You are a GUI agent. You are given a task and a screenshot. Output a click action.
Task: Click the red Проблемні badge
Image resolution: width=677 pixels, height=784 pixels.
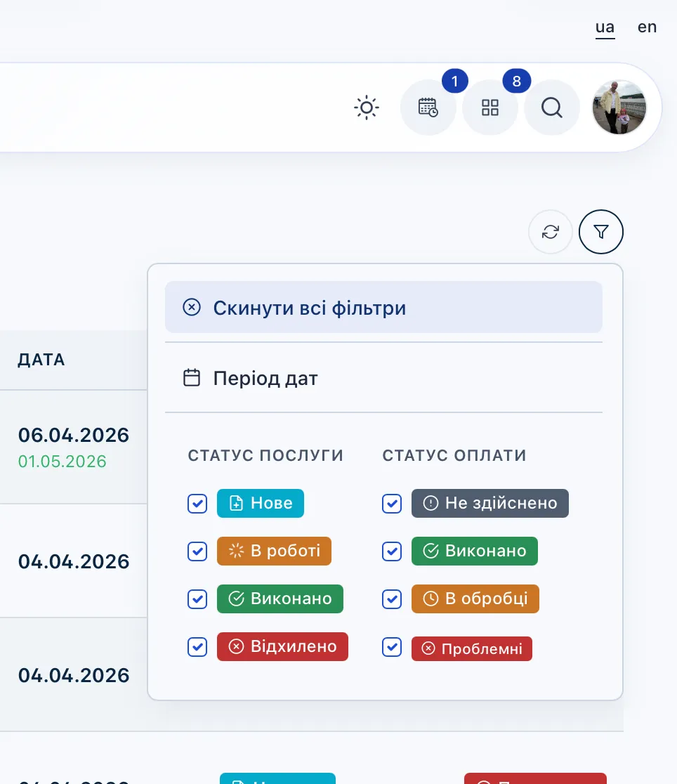(471, 648)
